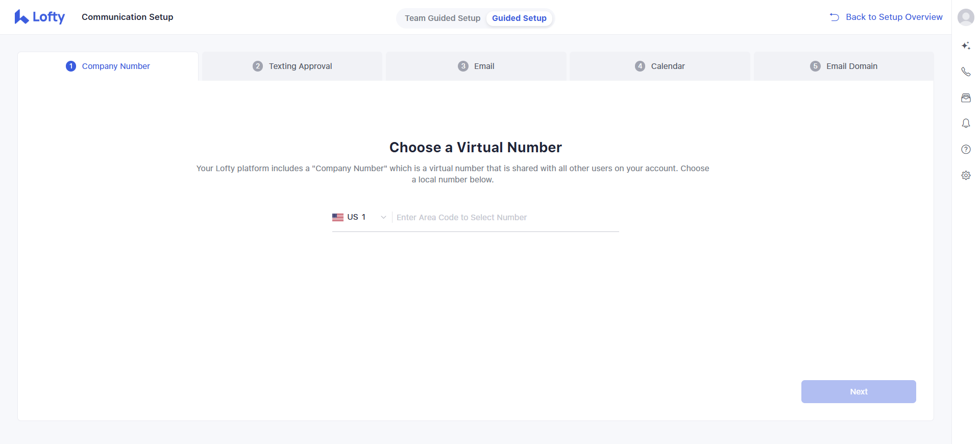Image resolution: width=980 pixels, height=444 pixels.
Task: Open the inbox tray icon
Action: [966, 98]
